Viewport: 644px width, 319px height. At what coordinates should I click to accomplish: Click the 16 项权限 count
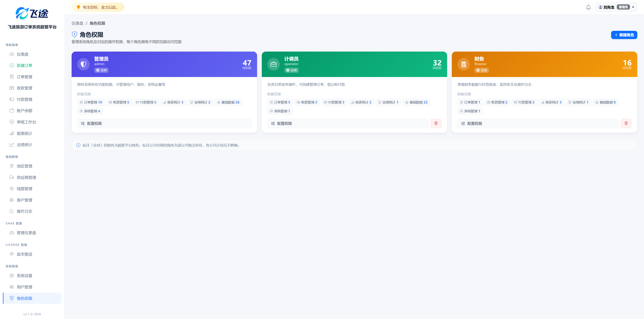click(627, 64)
